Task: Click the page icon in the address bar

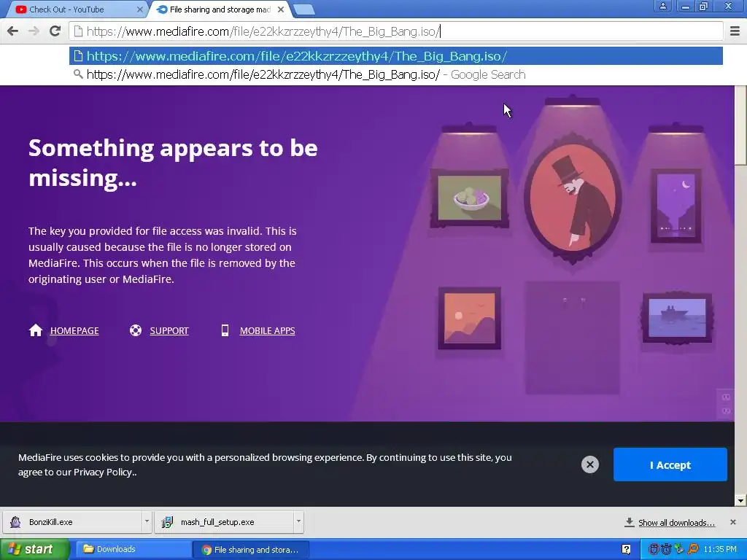Action: click(78, 31)
